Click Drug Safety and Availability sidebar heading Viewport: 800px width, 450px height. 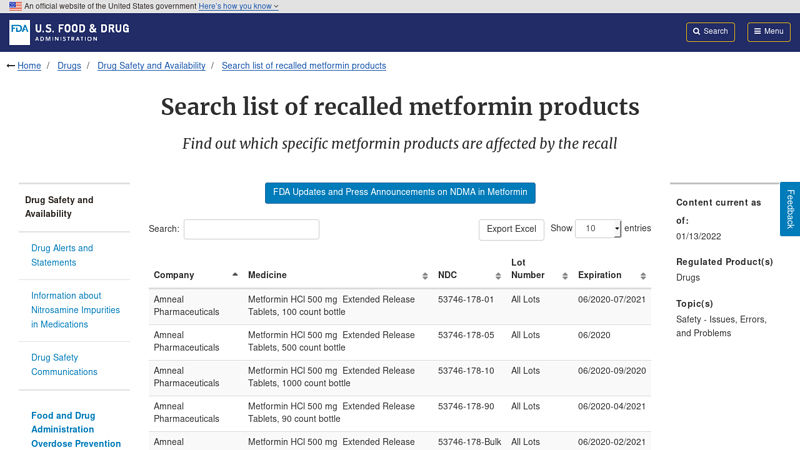[x=59, y=207]
